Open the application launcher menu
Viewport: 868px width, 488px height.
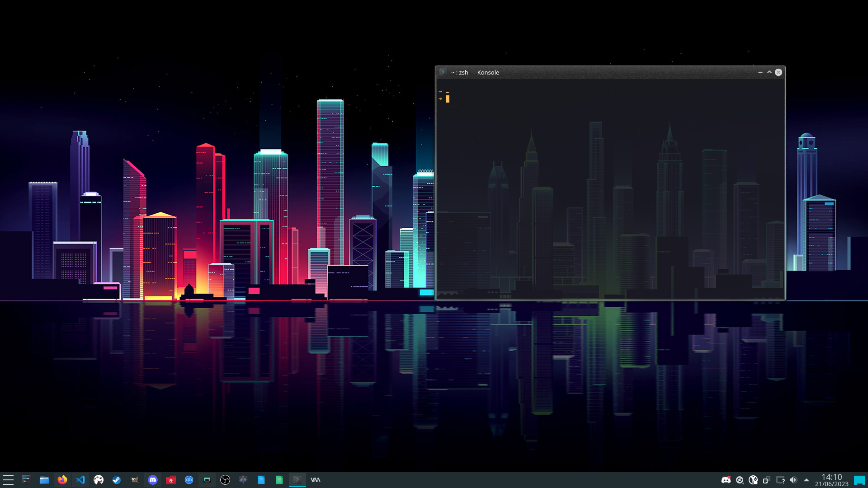8,480
